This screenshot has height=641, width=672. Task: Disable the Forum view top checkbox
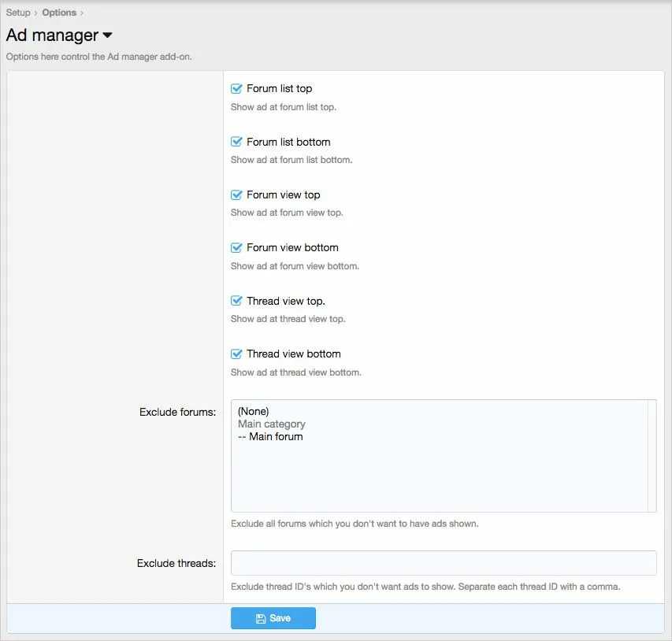click(236, 195)
